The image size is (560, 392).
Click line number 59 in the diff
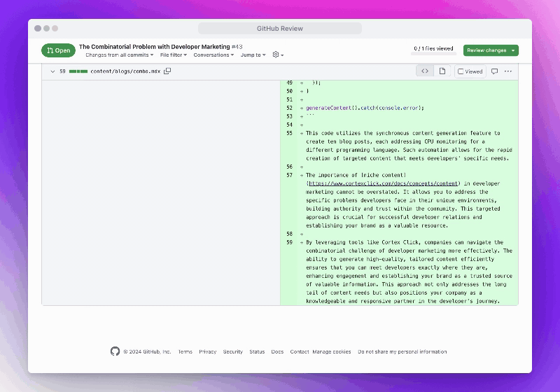point(289,242)
